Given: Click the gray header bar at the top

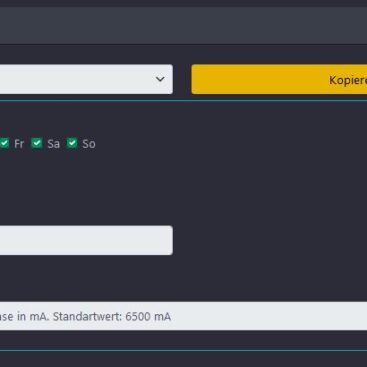Looking at the screenshot, I should point(183,25).
